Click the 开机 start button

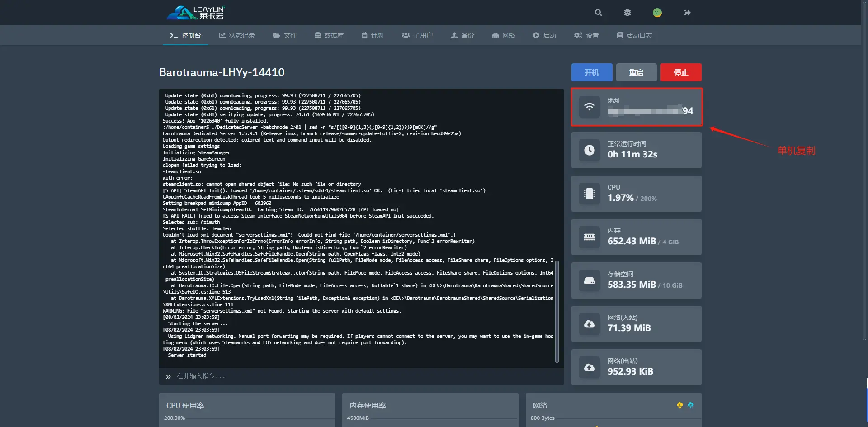coord(592,72)
